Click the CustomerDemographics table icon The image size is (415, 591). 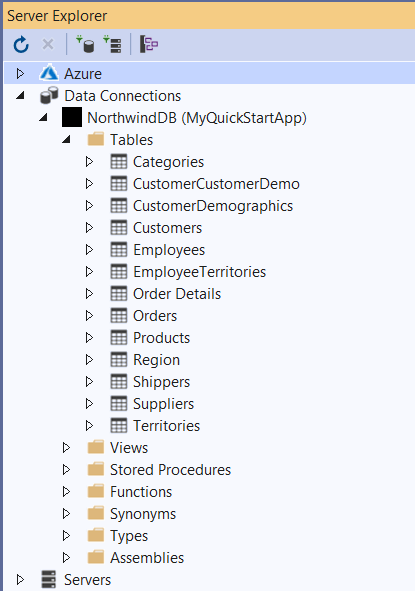[119, 205]
